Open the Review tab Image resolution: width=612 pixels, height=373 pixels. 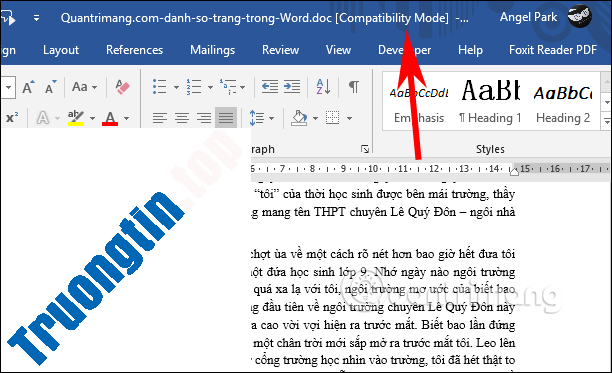(x=280, y=50)
